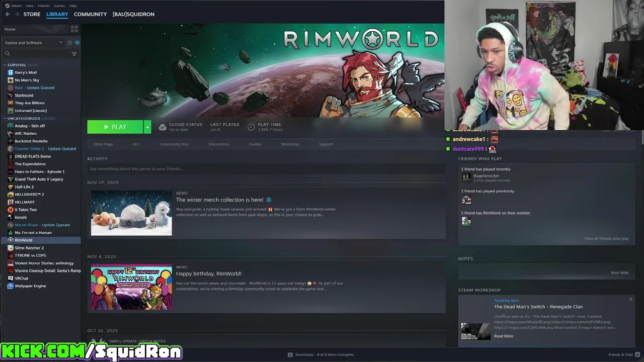Open RimWorld Guides link

[x=255, y=144]
